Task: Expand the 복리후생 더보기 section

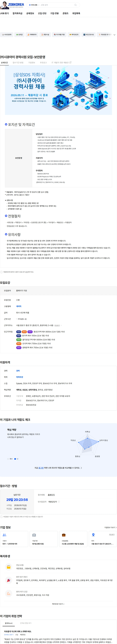Action: tap(58, 604)
